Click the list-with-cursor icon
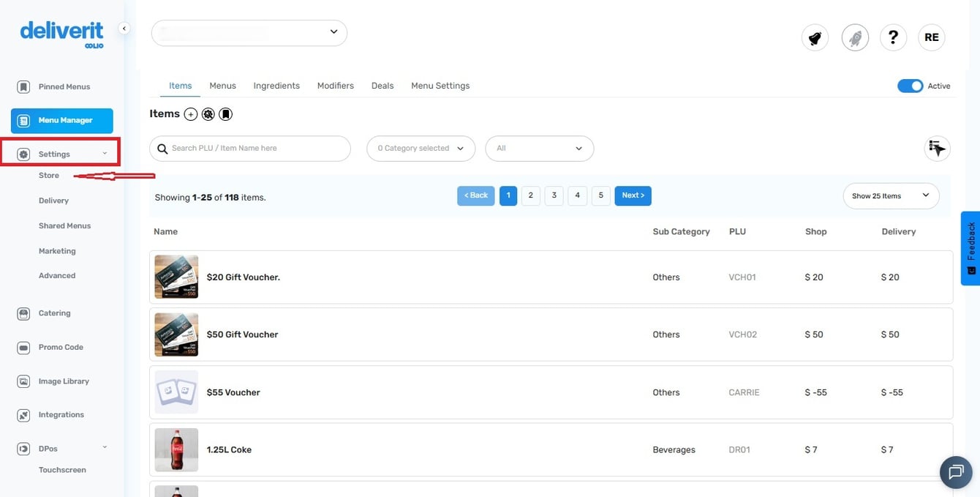980x497 pixels. click(x=938, y=149)
